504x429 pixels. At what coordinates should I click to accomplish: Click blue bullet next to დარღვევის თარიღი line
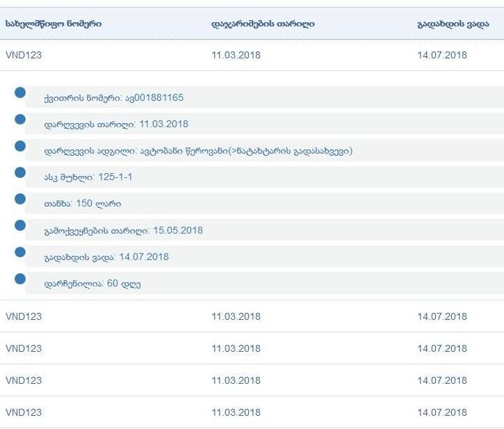point(20,119)
